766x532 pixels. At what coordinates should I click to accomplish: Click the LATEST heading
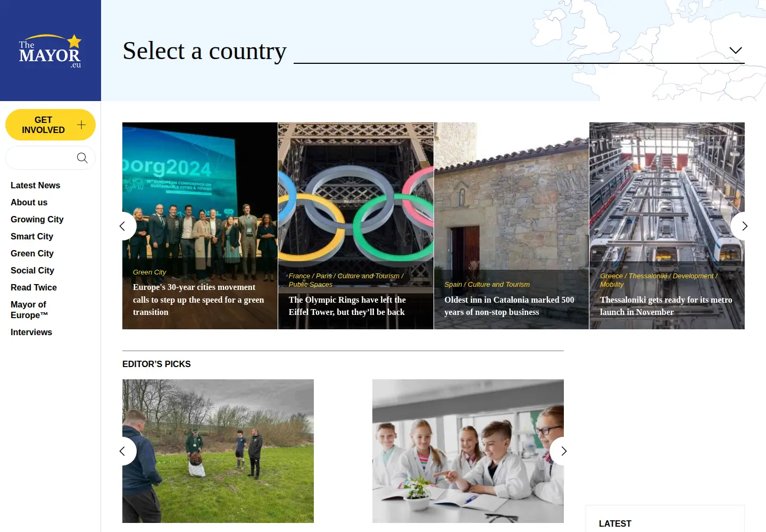click(x=615, y=523)
